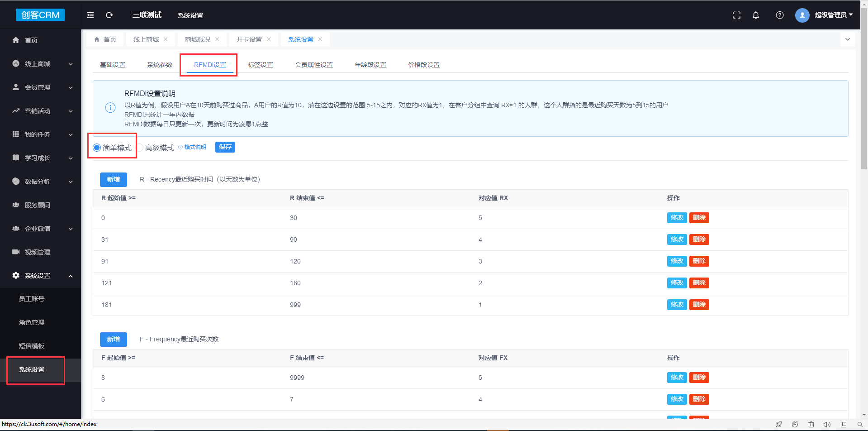Close the 线上商城 tab
The image size is (868, 431).
(166, 39)
